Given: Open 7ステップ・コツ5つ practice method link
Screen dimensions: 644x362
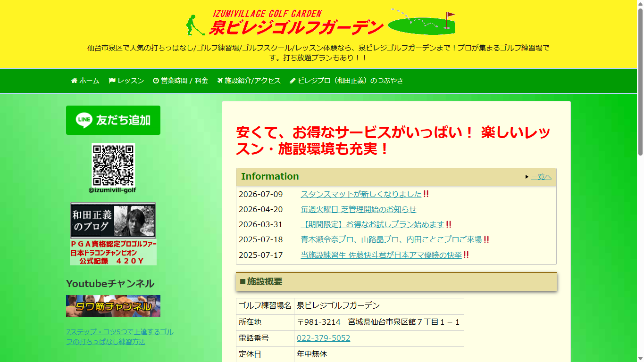Looking at the screenshot, I should [x=120, y=337].
